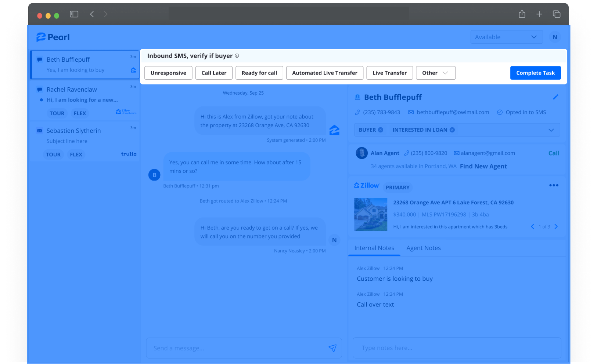Screen dimensions: 597x364
Task: Click email icon beside bethbufflepuff@owlmail.com
Action: 411,112
